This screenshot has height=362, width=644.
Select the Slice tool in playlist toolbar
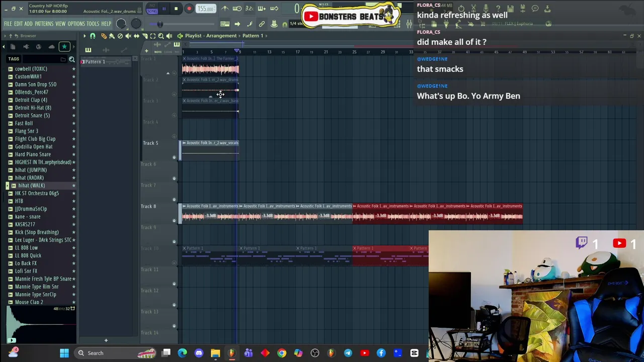[144, 36]
